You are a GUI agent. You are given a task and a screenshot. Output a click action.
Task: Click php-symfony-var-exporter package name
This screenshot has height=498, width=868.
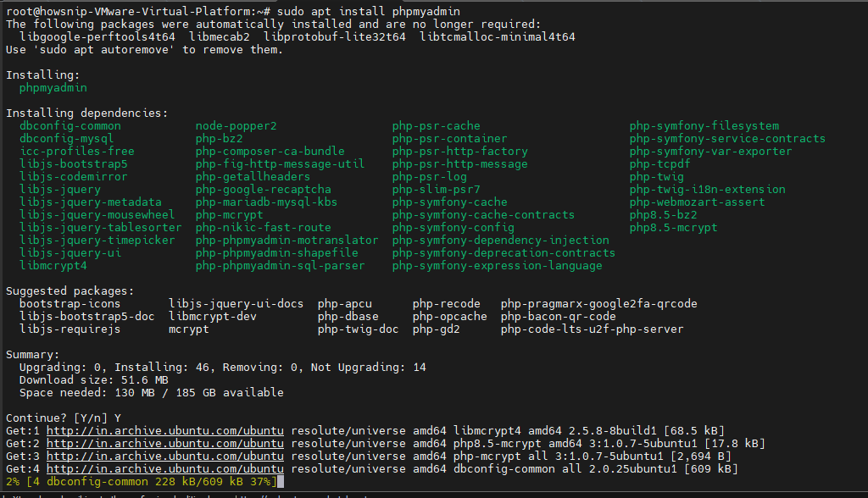[711, 152]
